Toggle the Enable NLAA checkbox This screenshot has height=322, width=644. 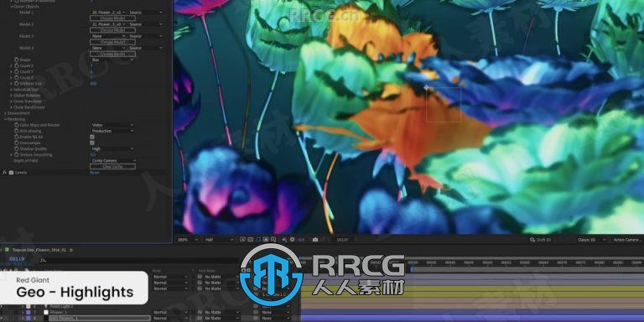pos(92,137)
